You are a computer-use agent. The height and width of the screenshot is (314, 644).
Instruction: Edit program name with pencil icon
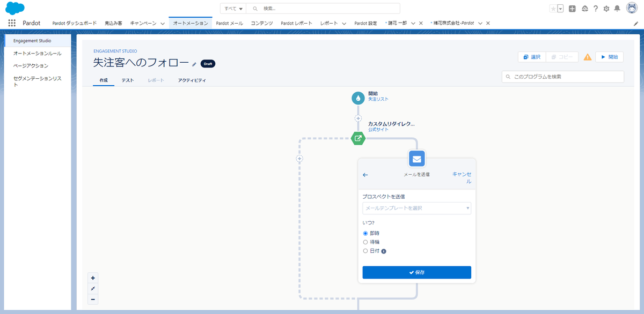tap(194, 64)
